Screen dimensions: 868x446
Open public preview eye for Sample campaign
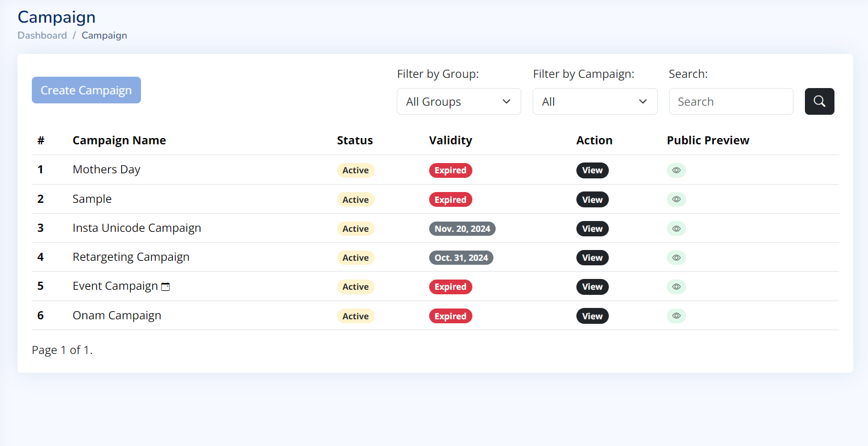pyautogui.click(x=676, y=199)
